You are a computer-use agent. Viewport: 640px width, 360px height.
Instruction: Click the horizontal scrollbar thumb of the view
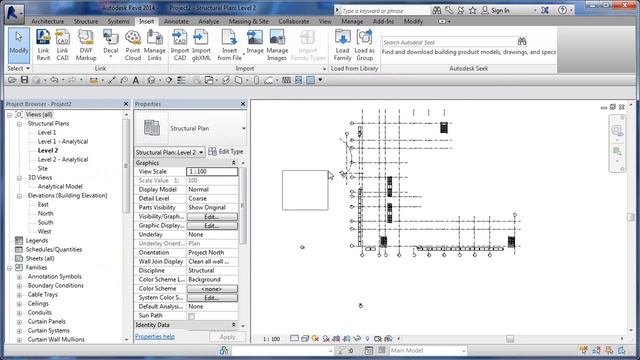tap(510, 339)
